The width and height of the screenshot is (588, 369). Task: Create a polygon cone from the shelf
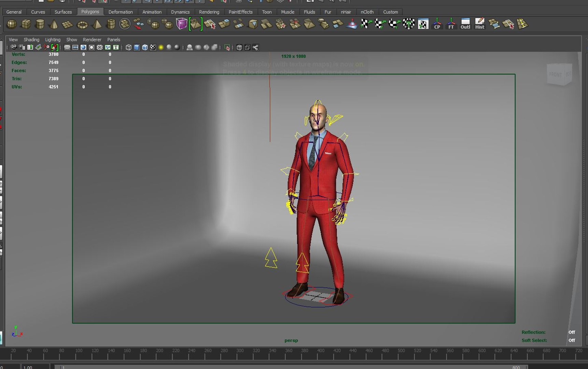54,24
